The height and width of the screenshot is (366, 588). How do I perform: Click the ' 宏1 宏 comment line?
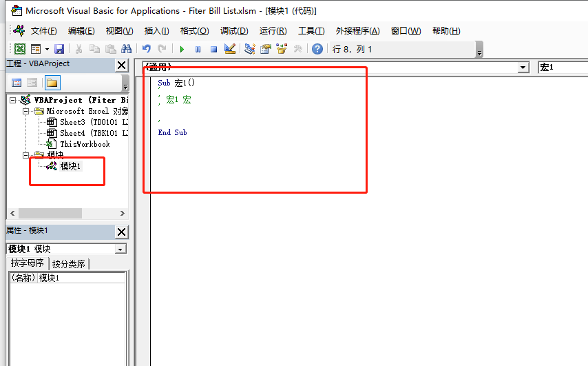(x=175, y=99)
